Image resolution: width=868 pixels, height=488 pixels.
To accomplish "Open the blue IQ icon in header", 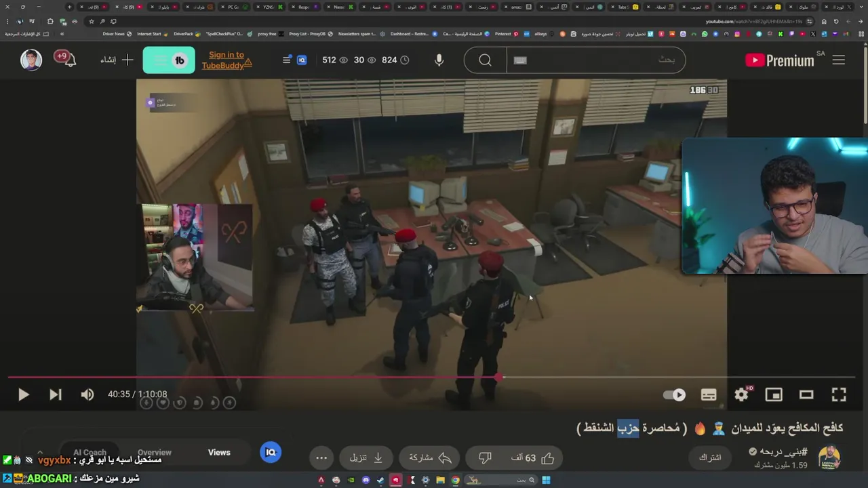I will tap(302, 60).
